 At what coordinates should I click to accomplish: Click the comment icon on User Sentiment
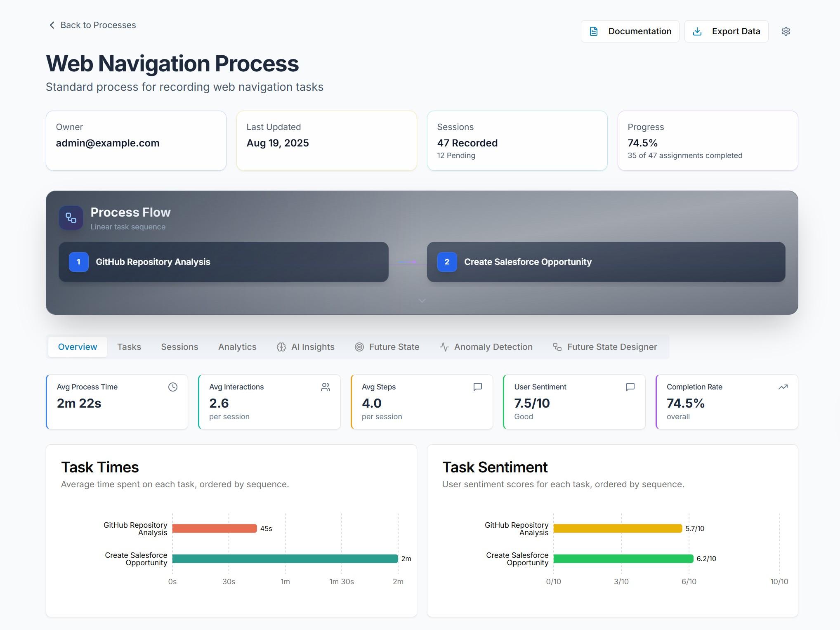(630, 387)
